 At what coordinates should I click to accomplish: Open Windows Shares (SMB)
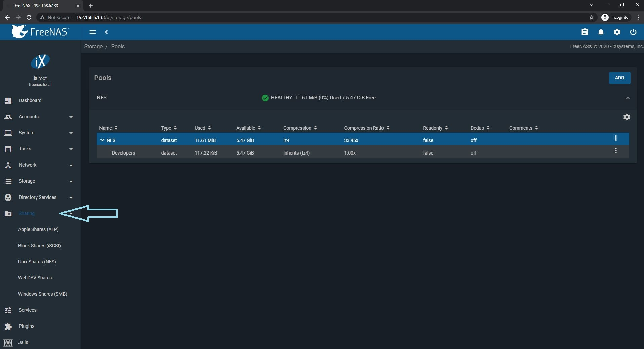click(x=43, y=294)
